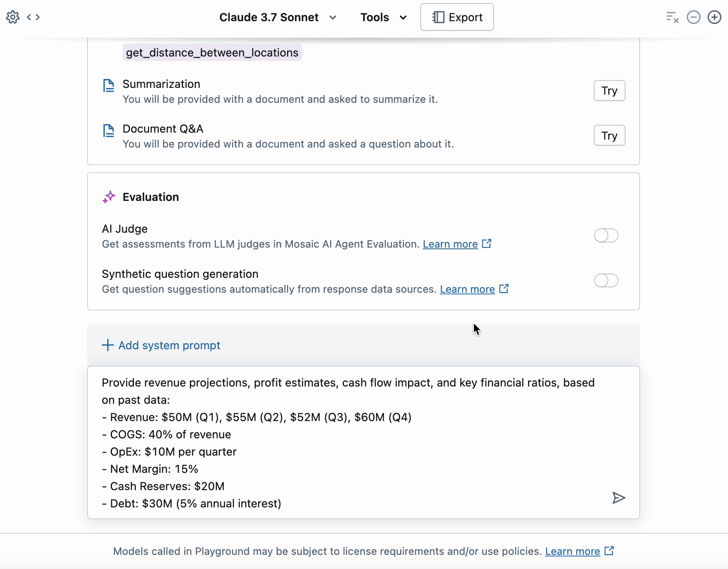Click the remove panel minus icon
728x569 pixels.
(693, 17)
